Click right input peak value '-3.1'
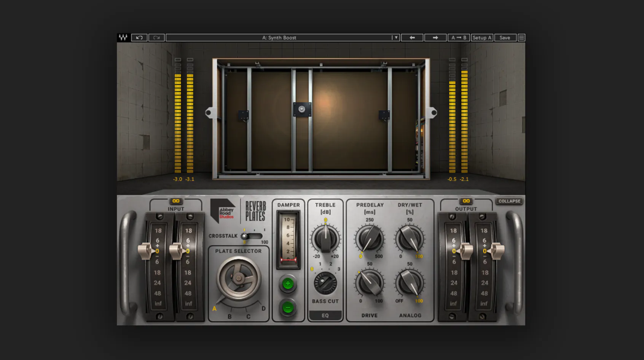 point(190,179)
